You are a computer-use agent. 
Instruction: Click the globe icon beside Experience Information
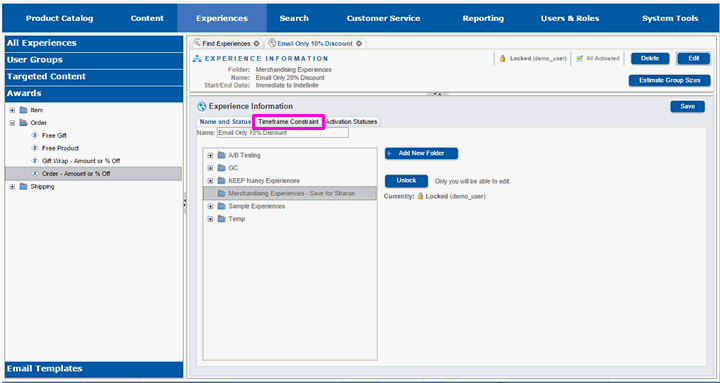click(202, 107)
